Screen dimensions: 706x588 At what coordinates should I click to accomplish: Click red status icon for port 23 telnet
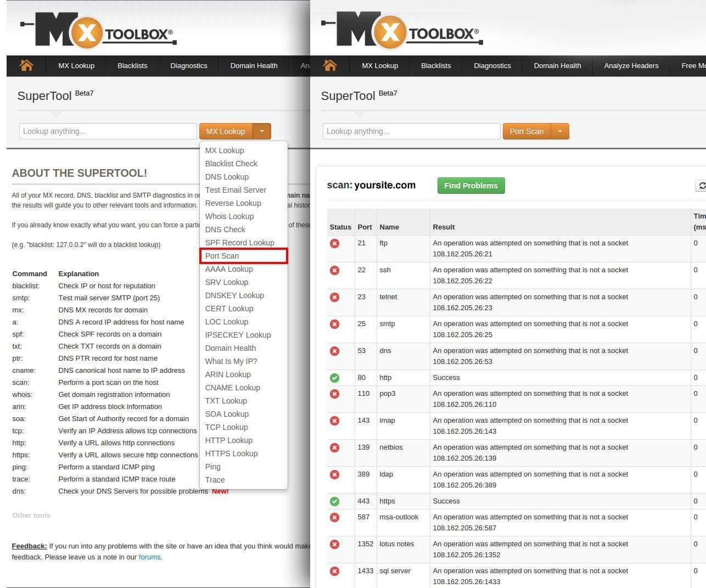pyautogui.click(x=334, y=297)
